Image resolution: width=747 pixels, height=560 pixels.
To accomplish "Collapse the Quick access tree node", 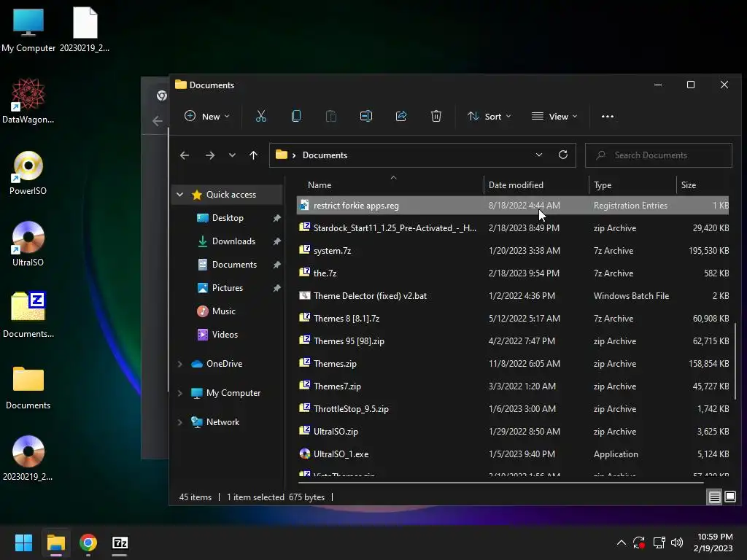I will (x=179, y=194).
